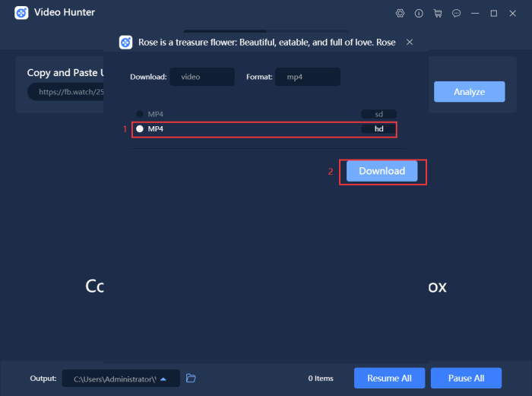Close the Rose video download dialog
This screenshot has height=396, width=532.
click(x=410, y=43)
